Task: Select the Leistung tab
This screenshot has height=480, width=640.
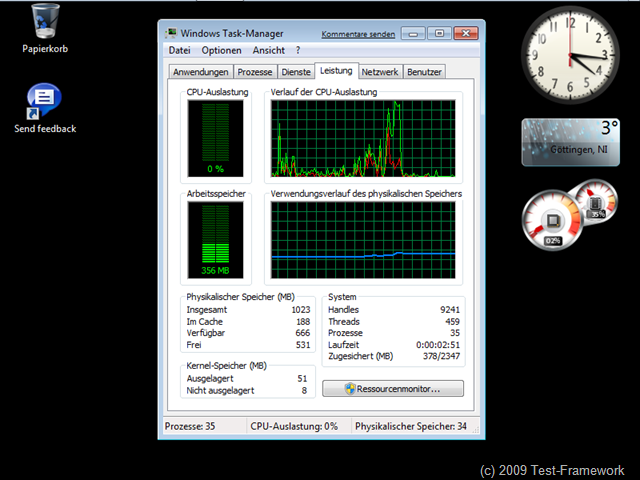Action: point(336,71)
